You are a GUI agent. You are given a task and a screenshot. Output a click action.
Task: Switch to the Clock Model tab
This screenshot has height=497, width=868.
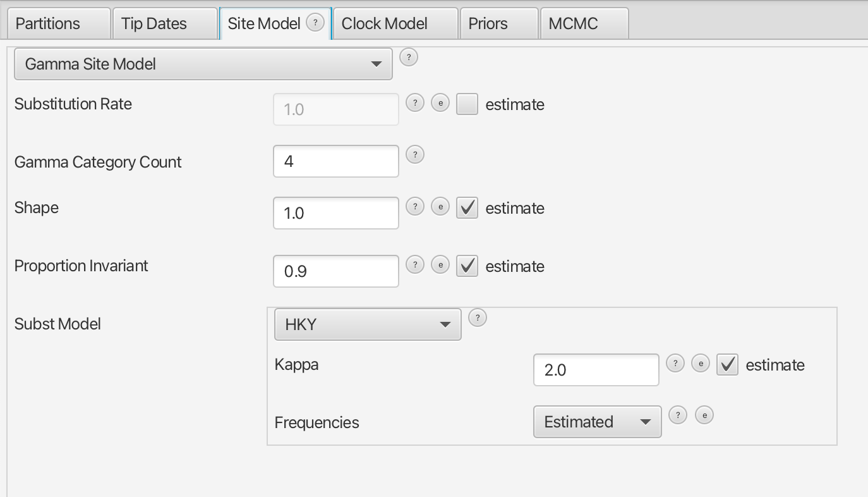[395, 24]
